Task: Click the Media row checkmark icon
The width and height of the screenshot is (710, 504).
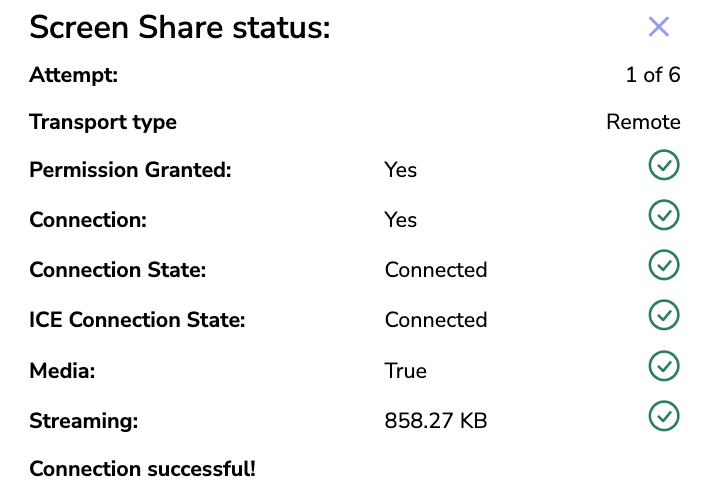Action: (x=664, y=366)
